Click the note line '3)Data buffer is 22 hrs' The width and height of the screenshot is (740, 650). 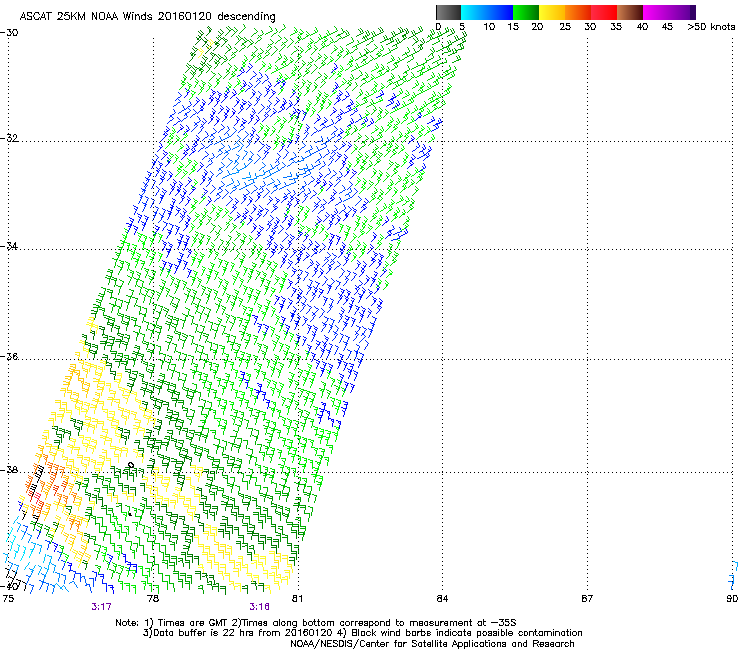pyautogui.click(x=362, y=633)
